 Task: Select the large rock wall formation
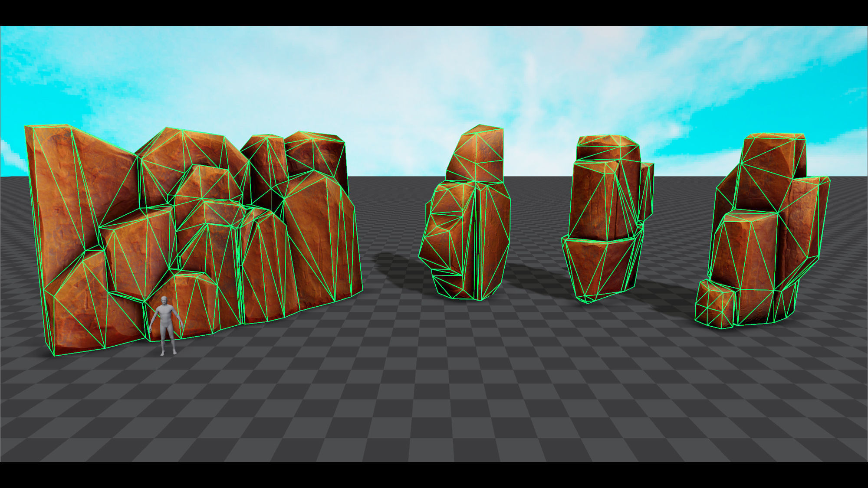coord(193,240)
